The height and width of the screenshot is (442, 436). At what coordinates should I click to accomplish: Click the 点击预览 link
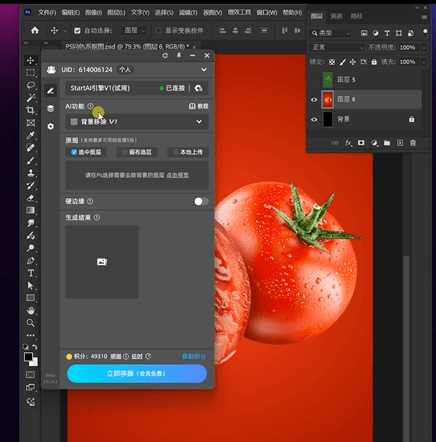(177, 175)
